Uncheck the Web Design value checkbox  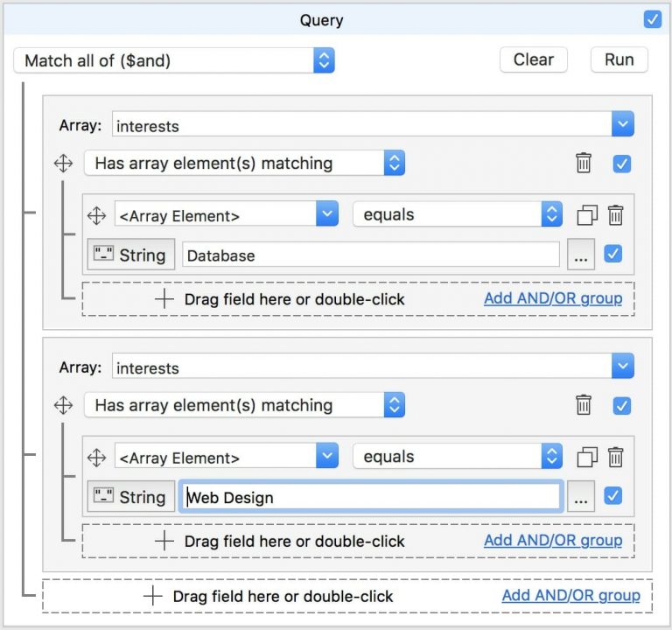click(x=613, y=496)
